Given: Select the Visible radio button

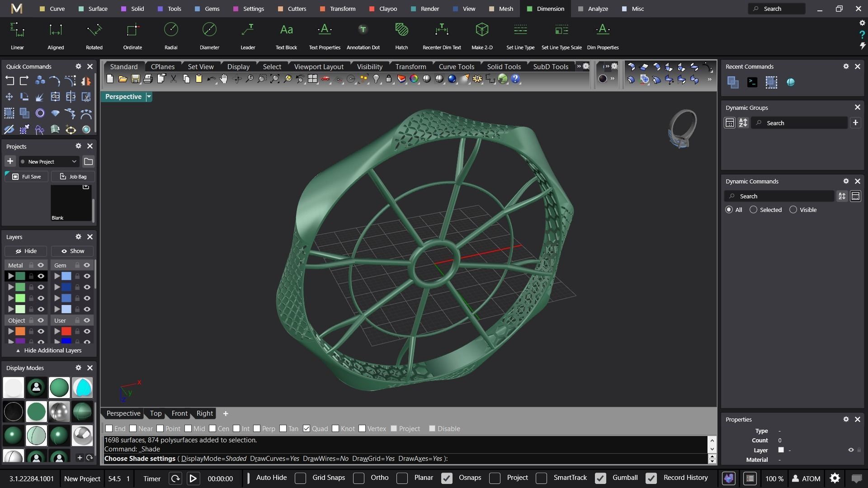Looking at the screenshot, I should click(793, 210).
